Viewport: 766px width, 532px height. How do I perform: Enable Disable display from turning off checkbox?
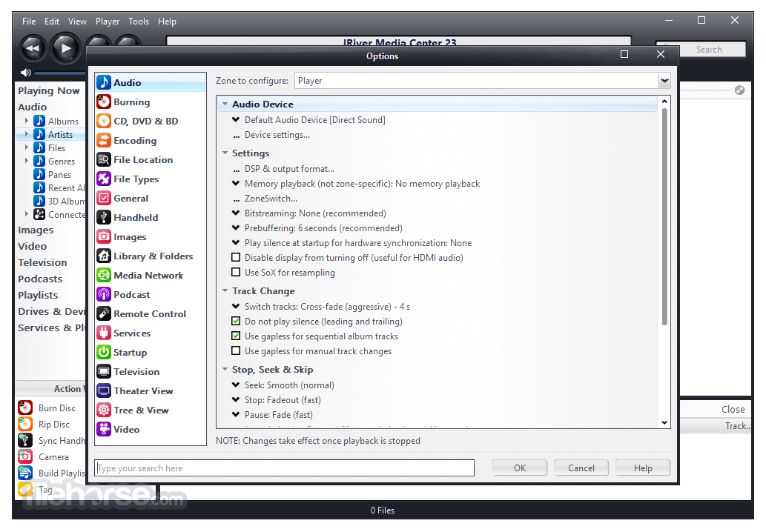[x=236, y=257]
